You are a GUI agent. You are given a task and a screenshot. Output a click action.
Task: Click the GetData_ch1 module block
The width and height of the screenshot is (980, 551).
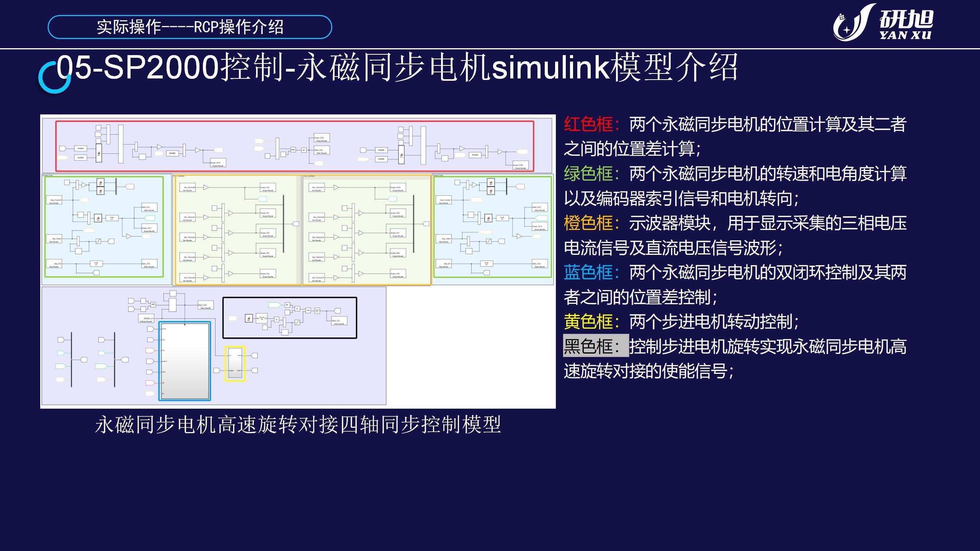tap(146, 319)
